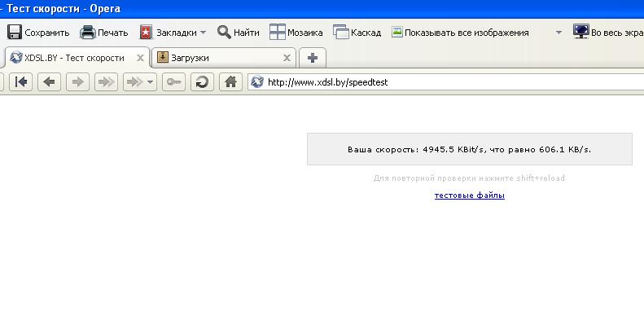Click the Rewind navigation button
644x325 pixels.
point(21,82)
